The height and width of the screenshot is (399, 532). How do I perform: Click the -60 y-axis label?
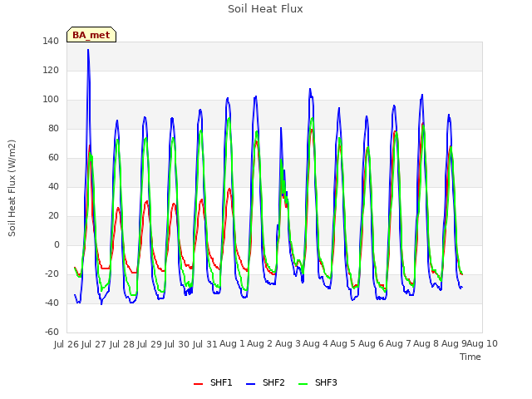[52, 332]
